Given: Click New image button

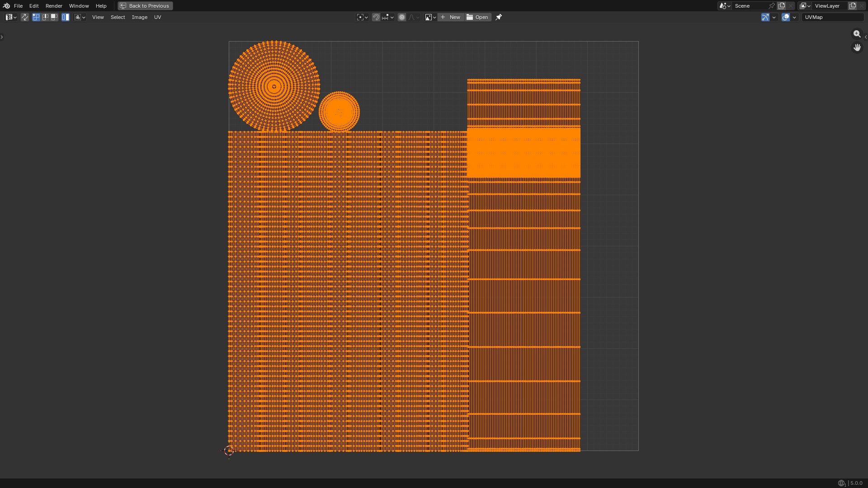Looking at the screenshot, I should tap(450, 17).
